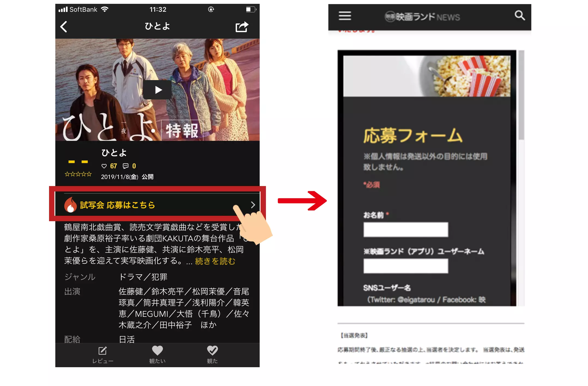Tap the share icon next to ひとよ title

click(x=242, y=27)
